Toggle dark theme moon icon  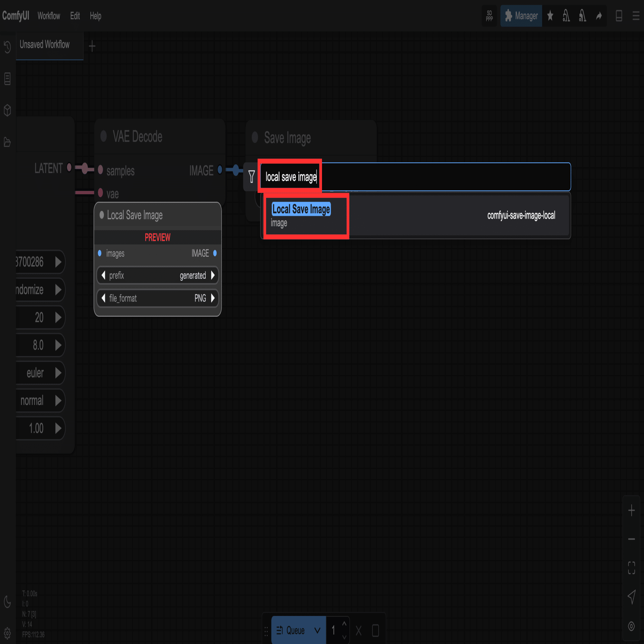[x=7, y=602]
